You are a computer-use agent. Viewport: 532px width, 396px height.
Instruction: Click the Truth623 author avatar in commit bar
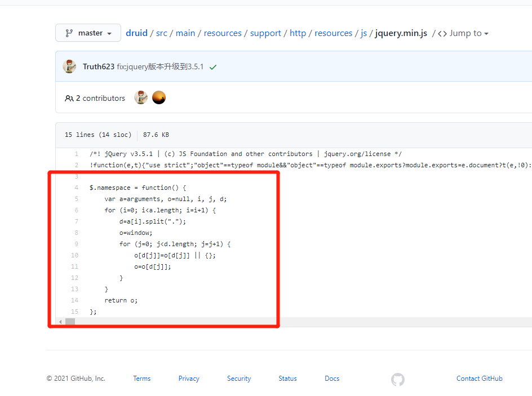[x=69, y=66]
